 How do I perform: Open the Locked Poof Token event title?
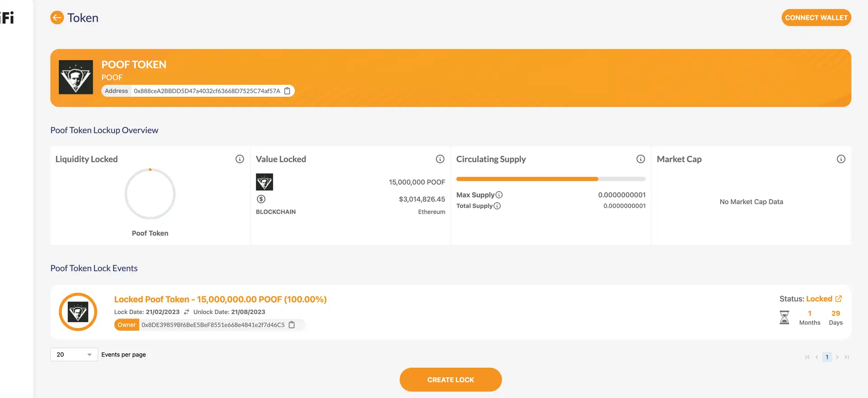coord(220,299)
